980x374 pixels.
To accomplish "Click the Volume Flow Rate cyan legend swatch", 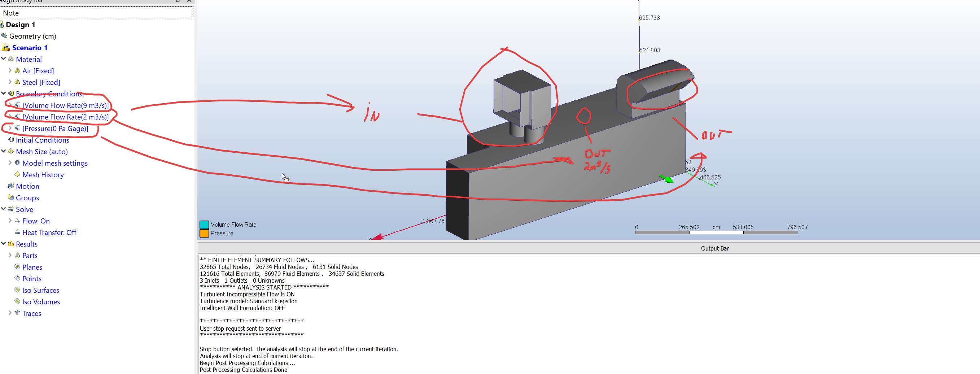I will [x=204, y=225].
